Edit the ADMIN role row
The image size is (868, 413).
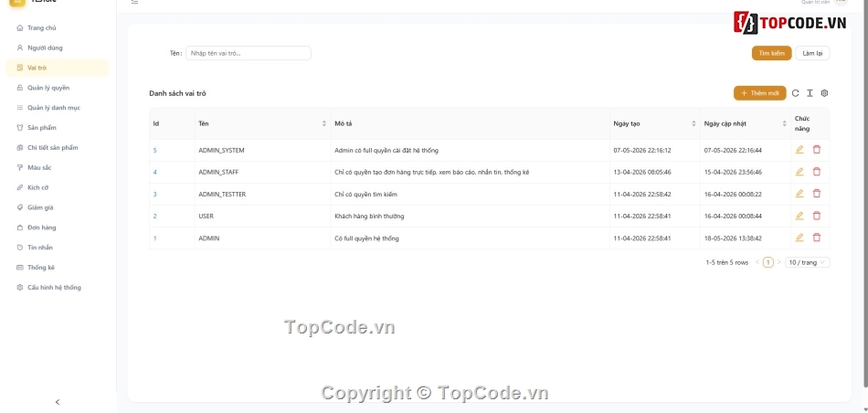[x=799, y=238]
